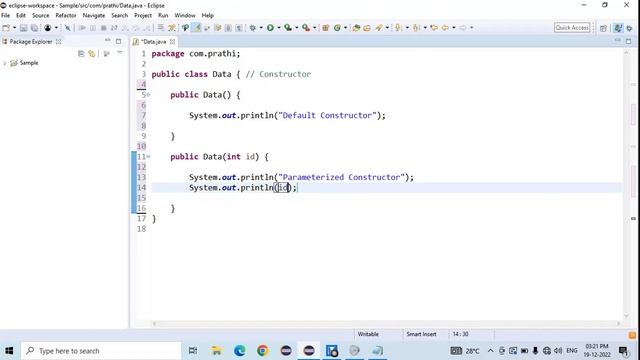This screenshot has height=360, width=640.
Task: Click the Search flashlight toolbar icon
Action: [379, 28]
